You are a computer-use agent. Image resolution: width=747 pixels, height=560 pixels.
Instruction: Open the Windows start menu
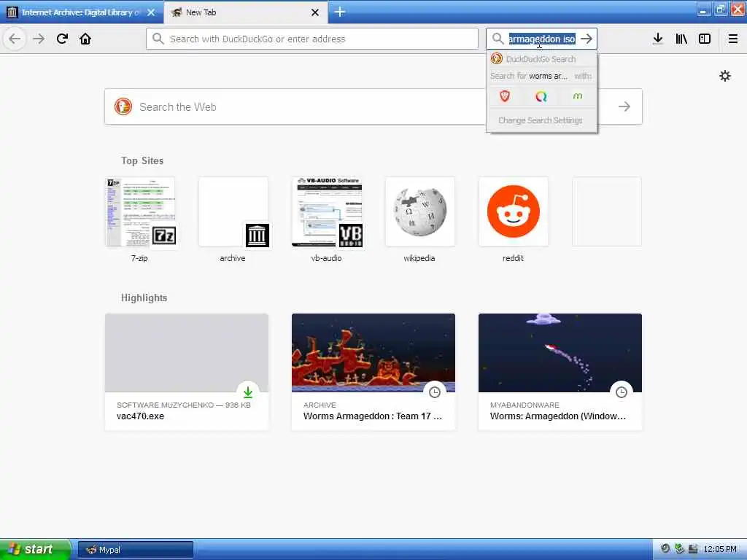click(34, 550)
